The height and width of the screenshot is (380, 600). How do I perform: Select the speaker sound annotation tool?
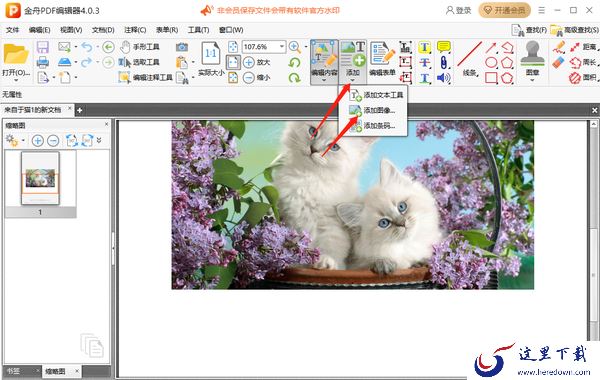443,78
